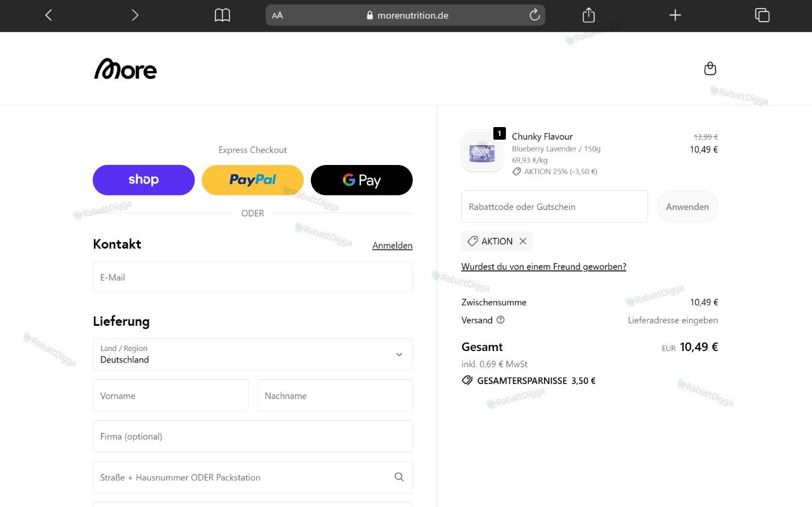Go back with the browser back arrow
812x507 pixels.
49,15
